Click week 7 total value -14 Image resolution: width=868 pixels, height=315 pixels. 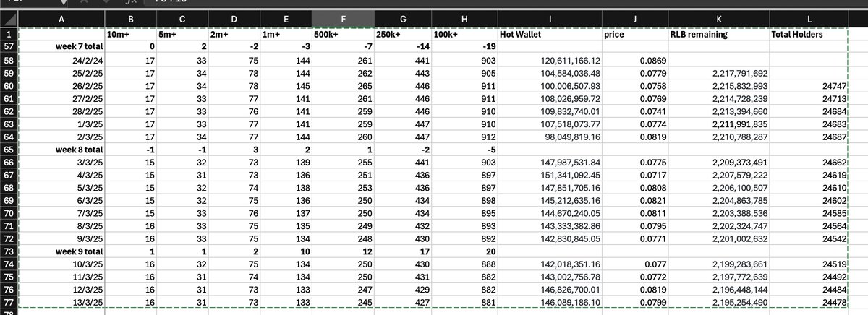pyautogui.click(x=404, y=46)
